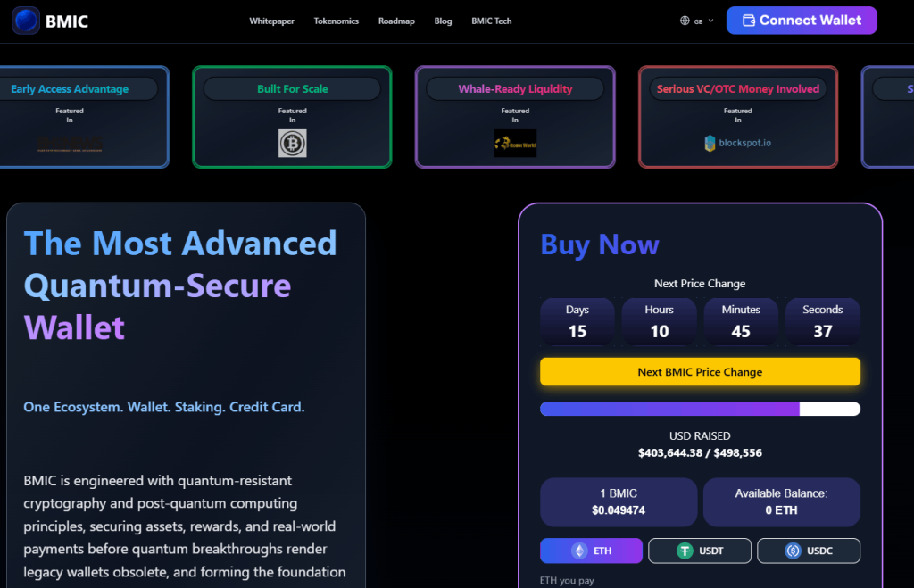The width and height of the screenshot is (914, 588).
Task: Click the Next BMIC Price Change button
Action: tap(700, 372)
